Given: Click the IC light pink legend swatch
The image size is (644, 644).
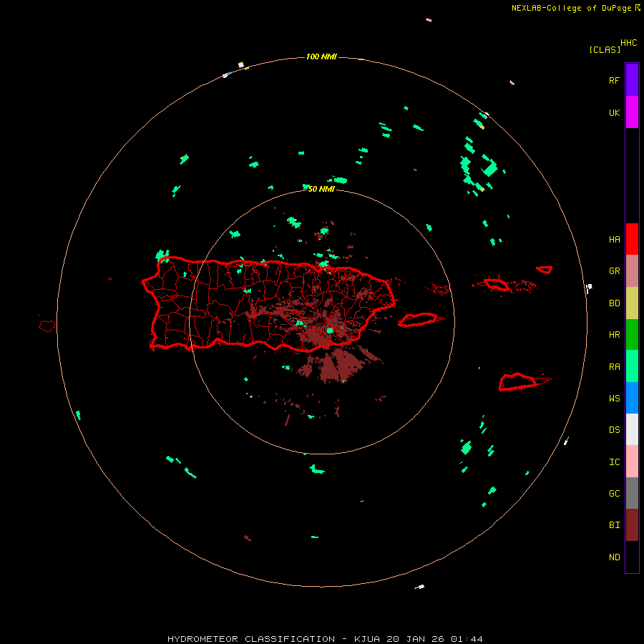Looking at the screenshot, I should 632,462.
